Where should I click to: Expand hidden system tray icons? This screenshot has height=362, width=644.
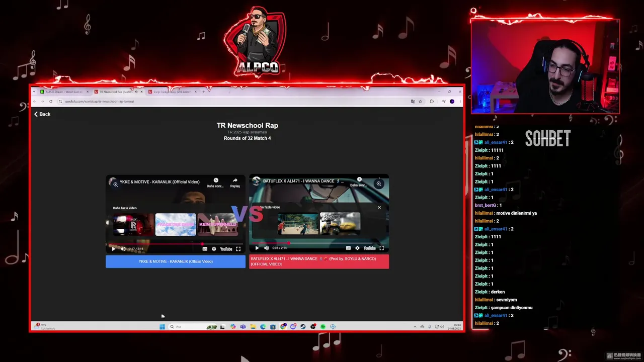[415, 327]
